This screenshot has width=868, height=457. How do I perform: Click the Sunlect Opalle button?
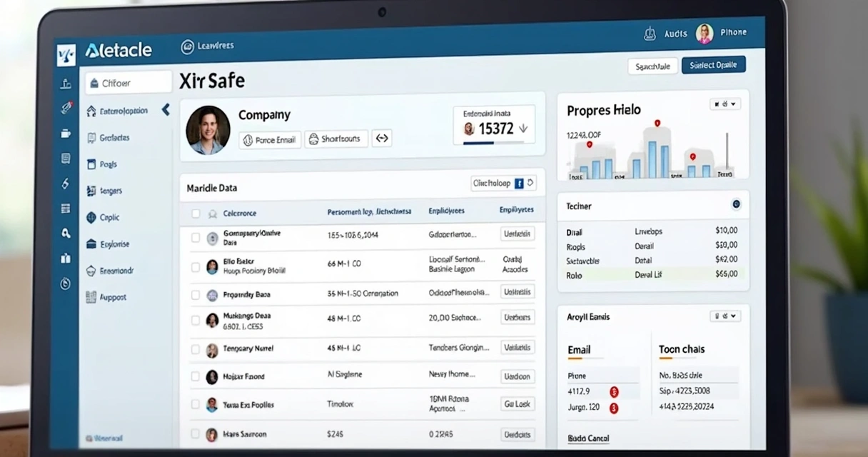(x=714, y=65)
